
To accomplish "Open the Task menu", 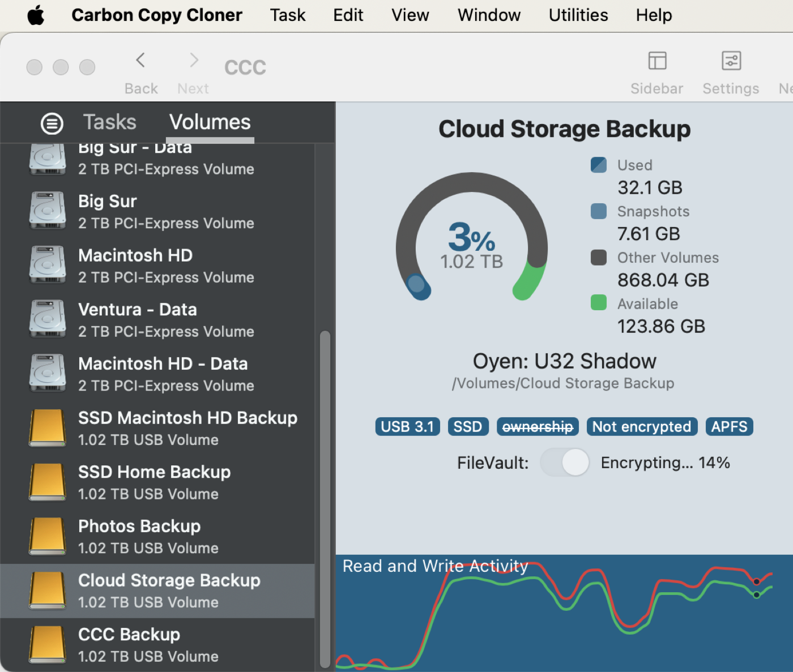I will 288,15.
